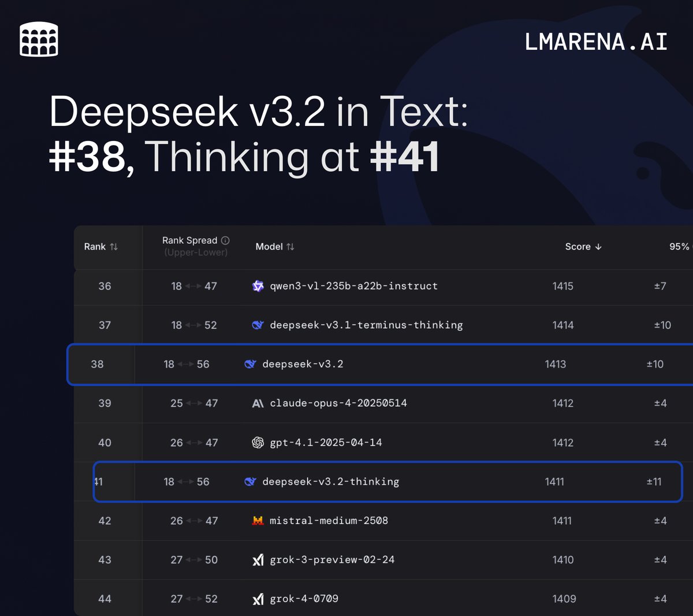Image resolution: width=693 pixels, height=616 pixels.
Task: Select ±10 interval in deepseek-v3.2 row
Action: click(x=655, y=364)
